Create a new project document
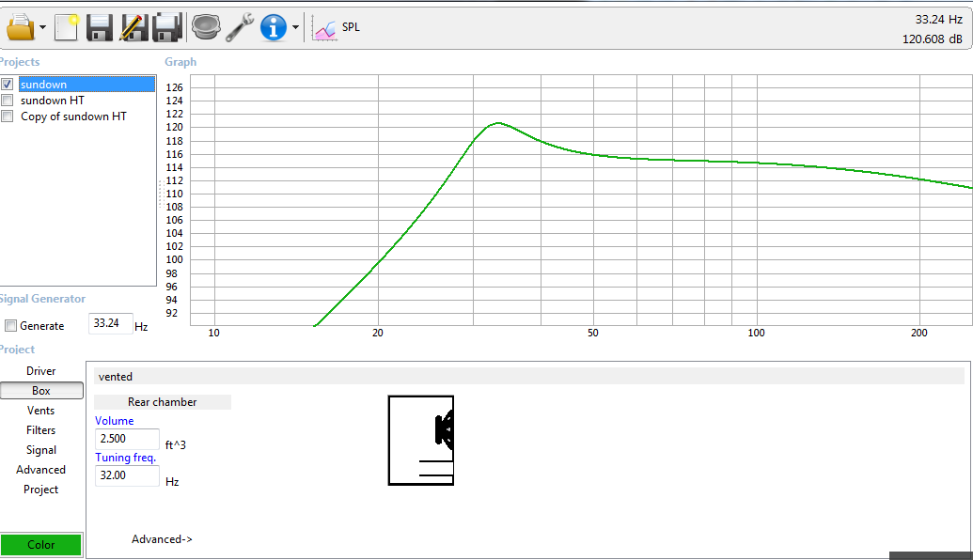Image resolution: width=973 pixels, height=560 pixels. [x=67, y=27]
